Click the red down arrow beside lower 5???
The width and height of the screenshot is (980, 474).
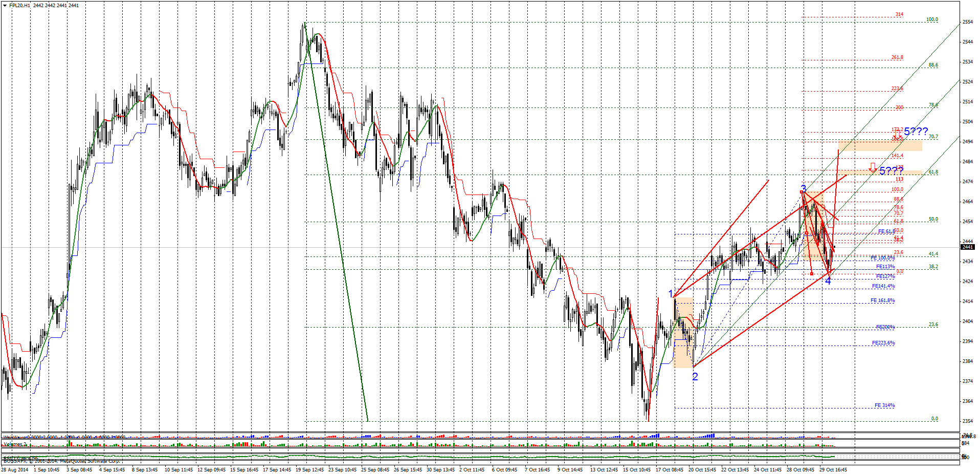click(873, 167)
